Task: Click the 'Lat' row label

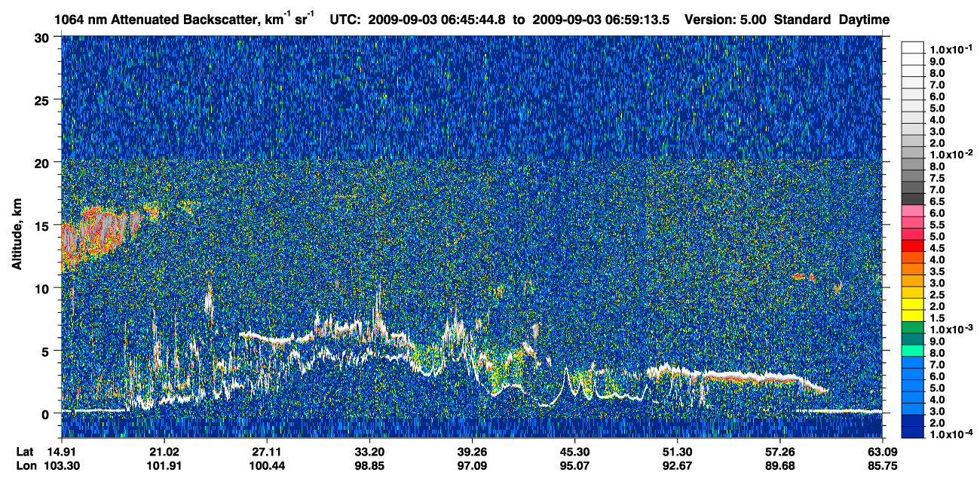Action: point(25,452)
